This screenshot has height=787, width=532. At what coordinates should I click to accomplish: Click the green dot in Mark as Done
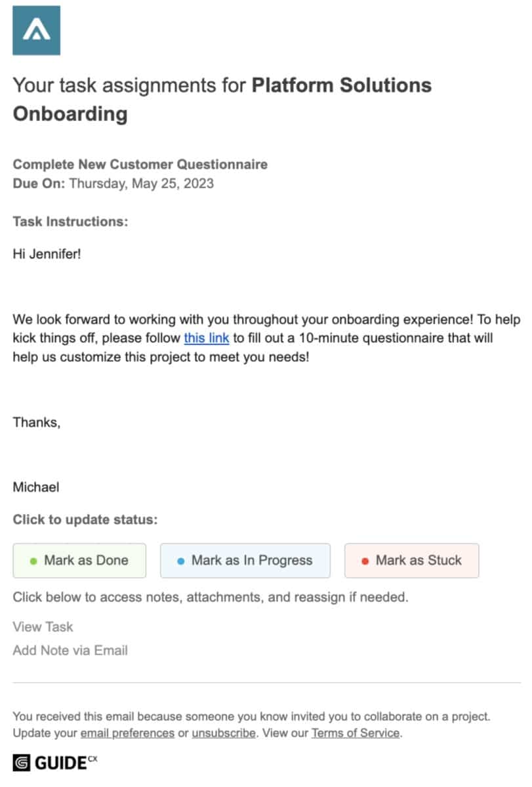33,561
